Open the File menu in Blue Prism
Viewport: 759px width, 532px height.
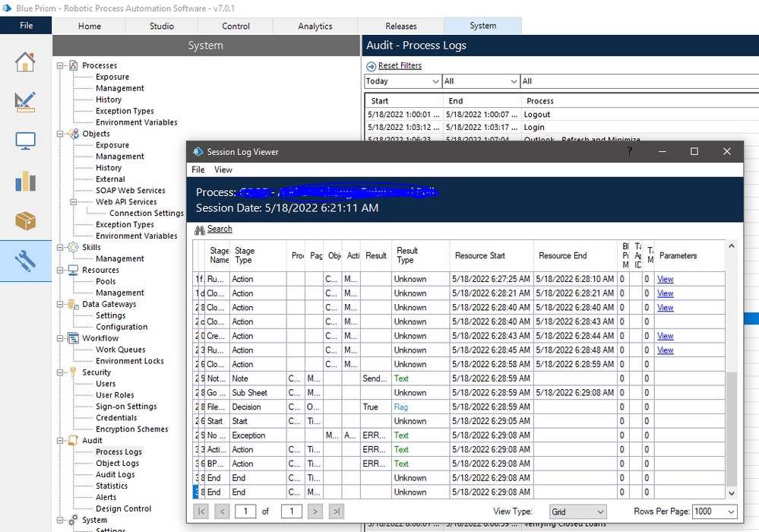point(26,26)
